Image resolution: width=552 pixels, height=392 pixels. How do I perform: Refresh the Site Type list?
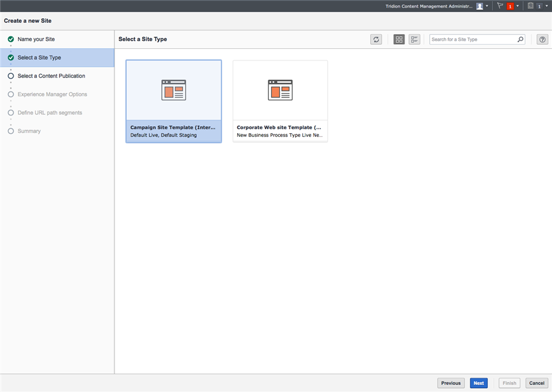[376, 39]
